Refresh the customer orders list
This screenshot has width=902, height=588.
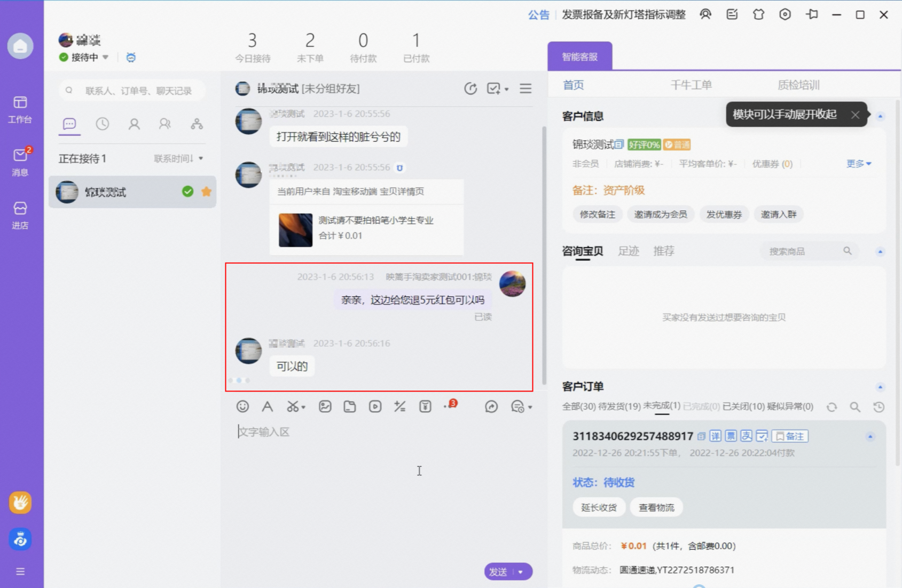832,407
